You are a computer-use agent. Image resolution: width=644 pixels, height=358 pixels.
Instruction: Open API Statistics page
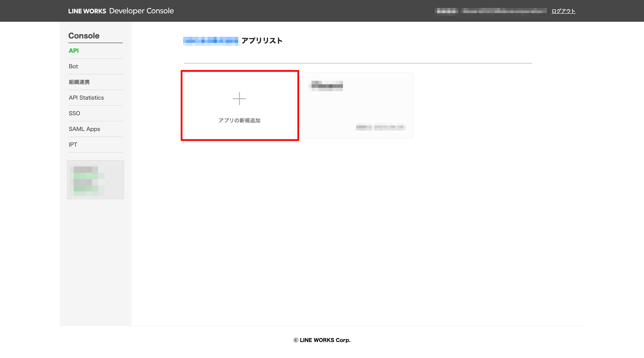click(x=86, y=98)
